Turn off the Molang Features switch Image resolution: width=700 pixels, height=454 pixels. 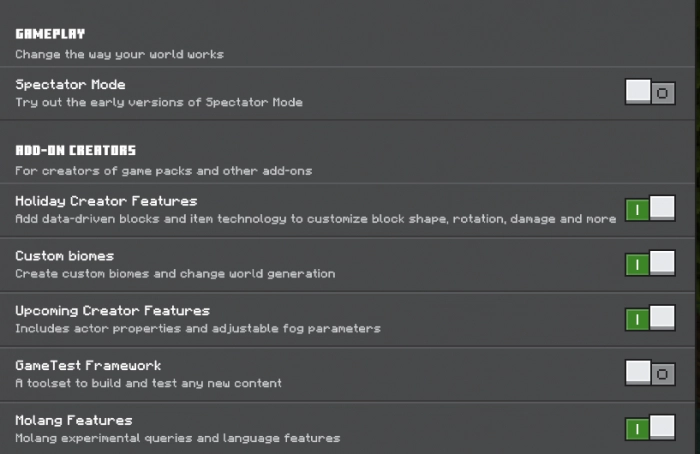(650, 428)
